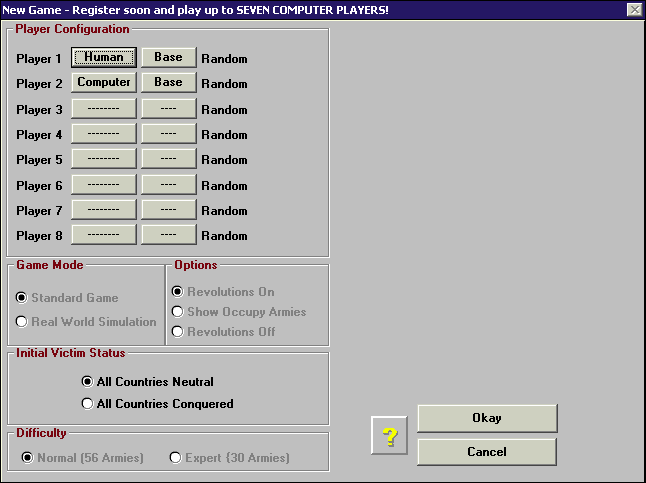Viewport: 646px width, 483px height.
Task: Select Show Occupy Armies option
Action: coord(178,312)
